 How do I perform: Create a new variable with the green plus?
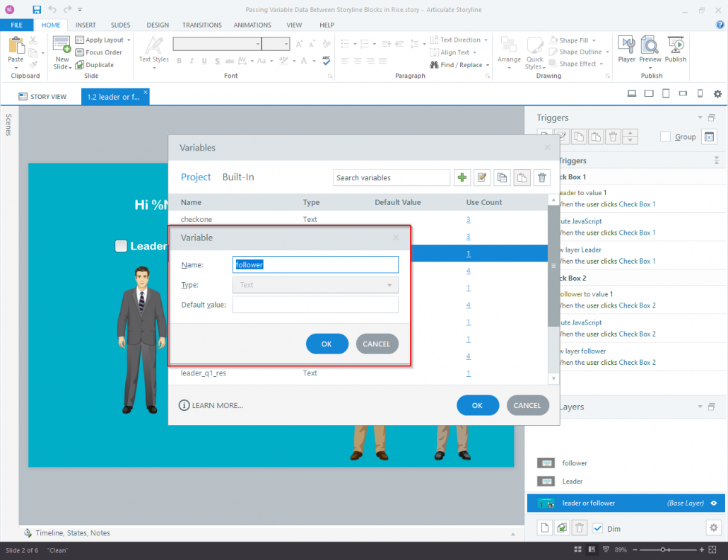(x=462, y=177)
